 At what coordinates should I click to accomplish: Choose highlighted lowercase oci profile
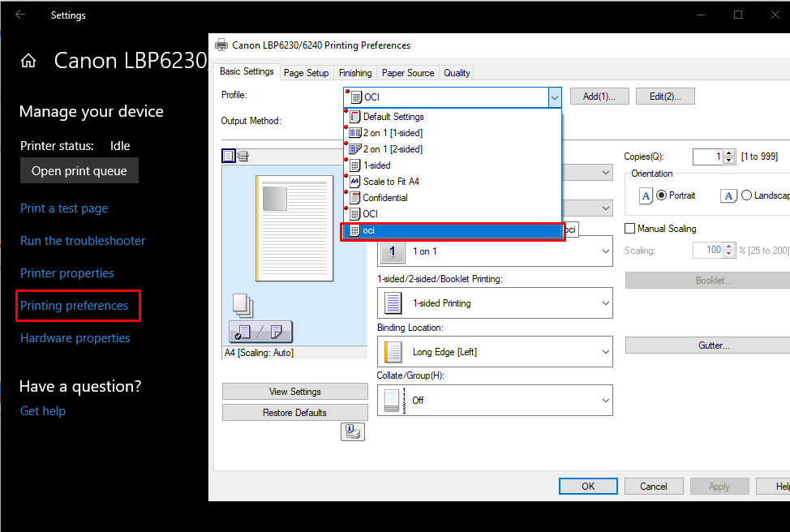[453, 231]
